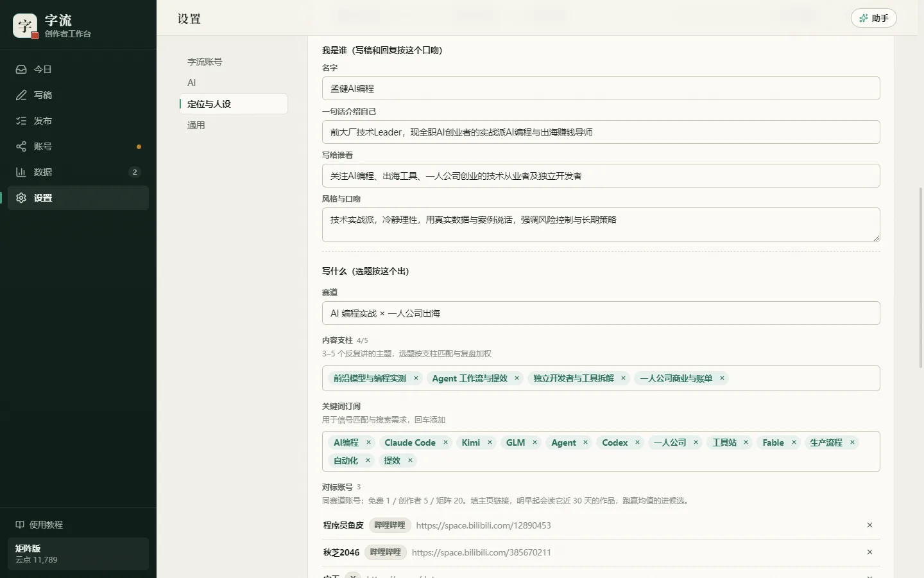Remove the 秋芝2046 benchmark account
The height and width of the screenshot is (578, 924).
pos(869,552)
